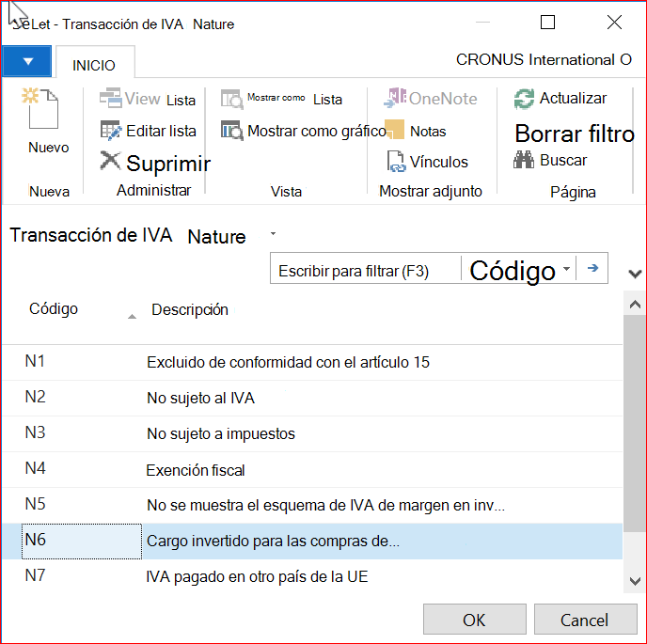Select the N1 code row
Screen dimensions: 647x644
tap(312, 362)
